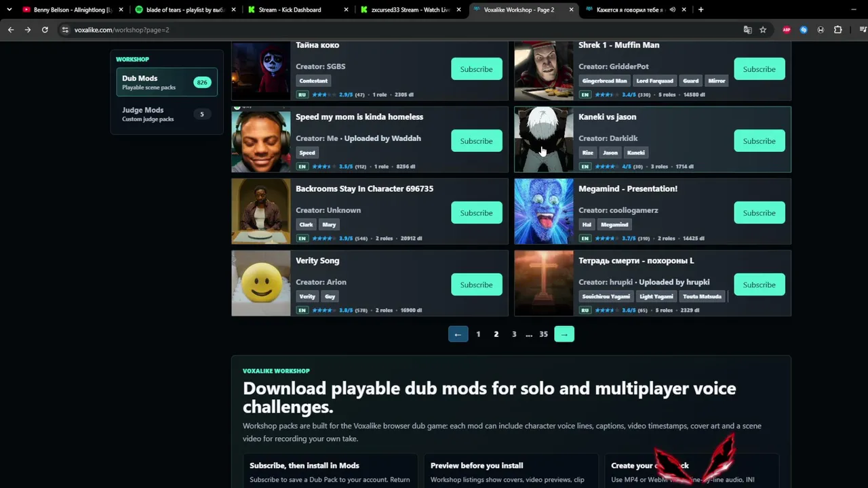Viewport: 868px width, 488px height.
Task: Open the Verity Song title
Action: pos(317,260)
